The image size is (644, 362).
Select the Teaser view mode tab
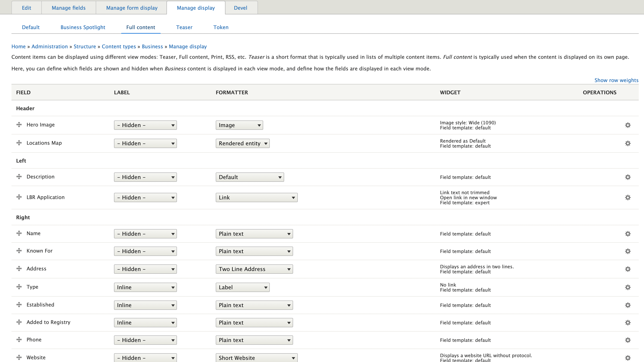pos(184,27)
